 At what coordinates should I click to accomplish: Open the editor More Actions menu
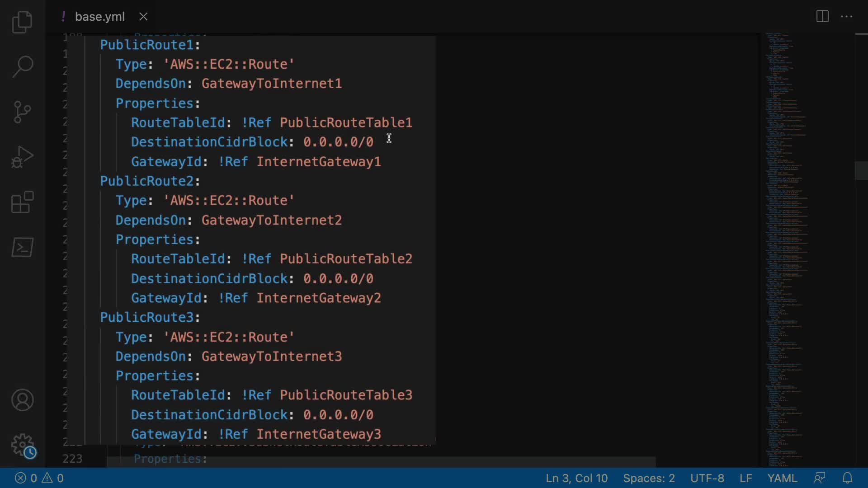[x=846, y=17]
